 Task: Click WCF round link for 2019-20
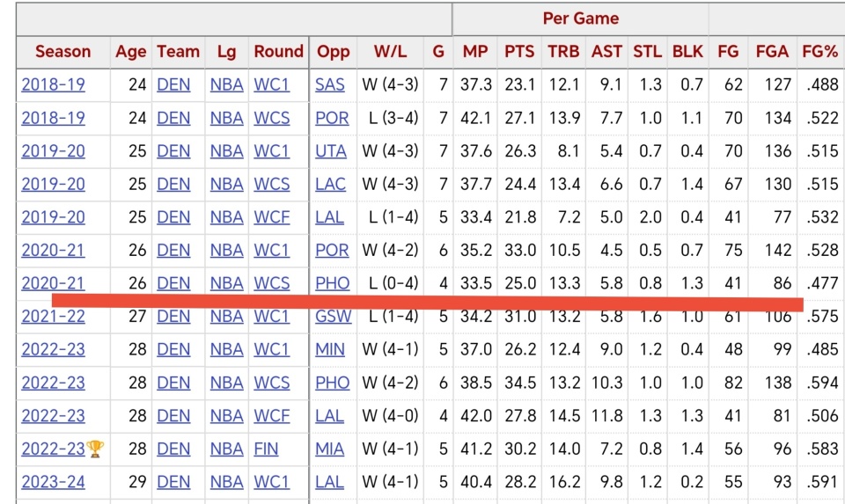pos(271,217)
